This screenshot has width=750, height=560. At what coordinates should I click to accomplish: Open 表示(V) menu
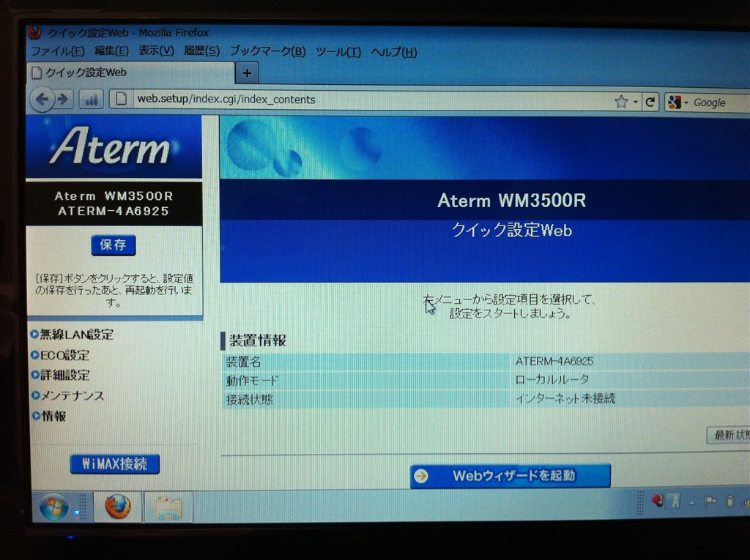click(x=156, y=51)
